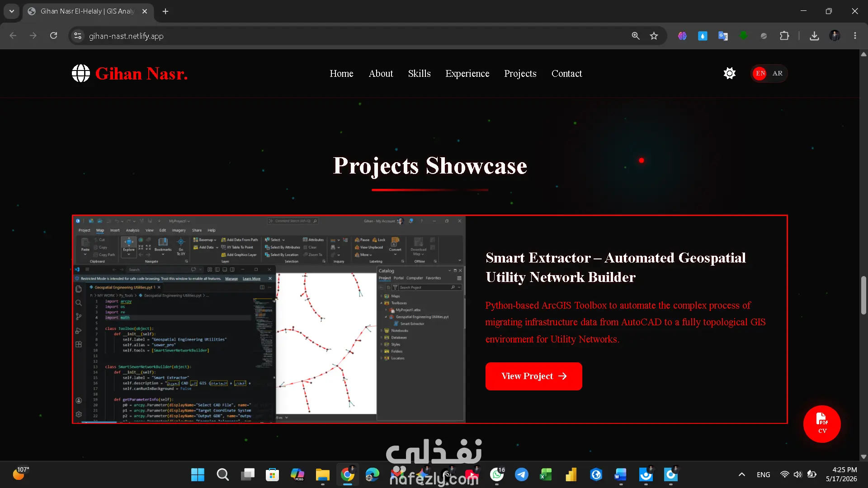The image size is (868, 488).
Task: Open File Explorer from the taskbar
Action: (322, 475)
